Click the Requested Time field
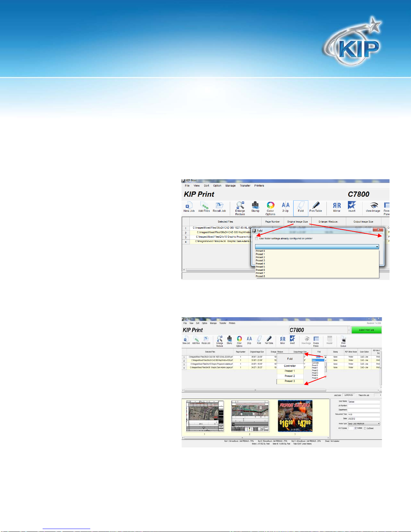Viewport: 411px width, 532px height. point(364,415)
